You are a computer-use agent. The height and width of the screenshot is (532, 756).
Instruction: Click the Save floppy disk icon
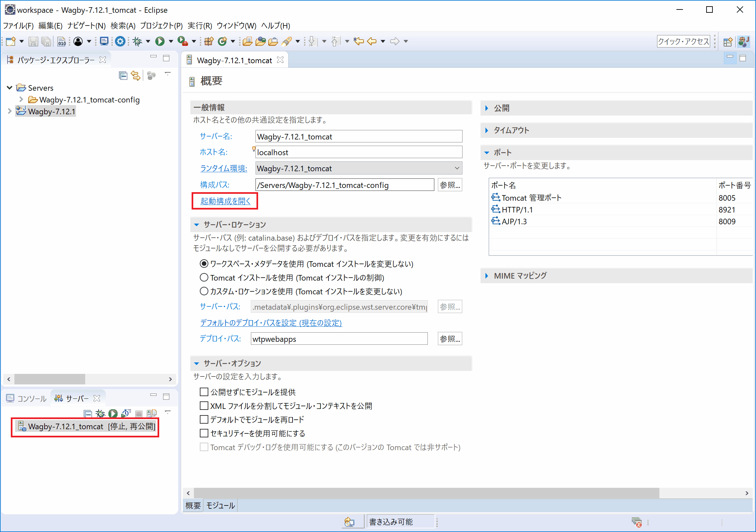pos(33,41)
